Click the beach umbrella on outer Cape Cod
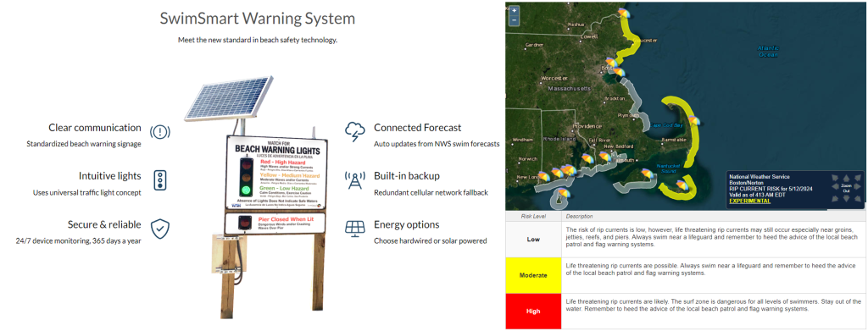The width and height of the screenshot is (868, 331). pos(693,122)
